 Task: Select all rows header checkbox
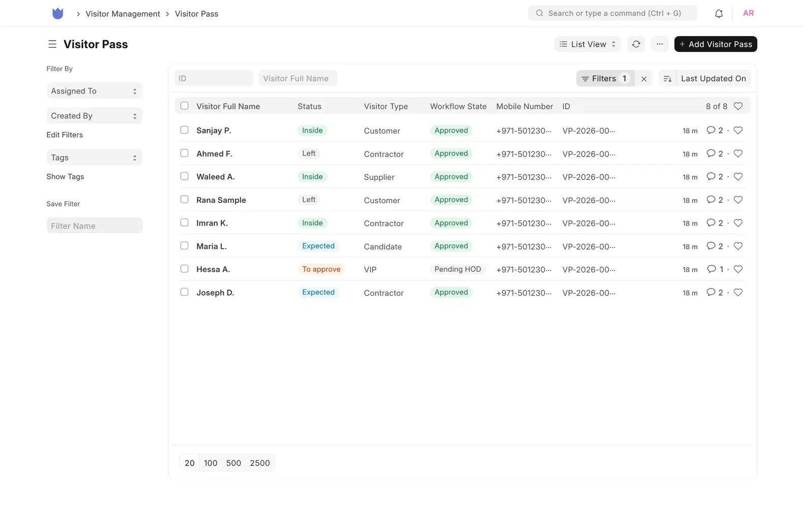coord(184,106)
